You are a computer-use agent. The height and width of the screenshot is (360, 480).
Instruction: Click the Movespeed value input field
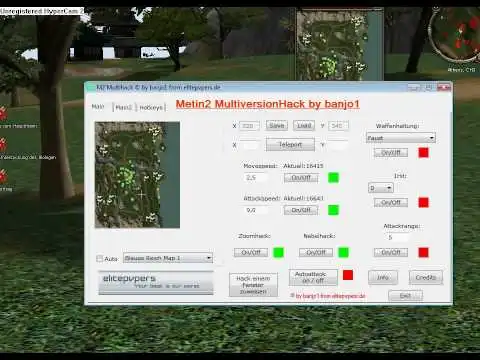click(256, 178)
